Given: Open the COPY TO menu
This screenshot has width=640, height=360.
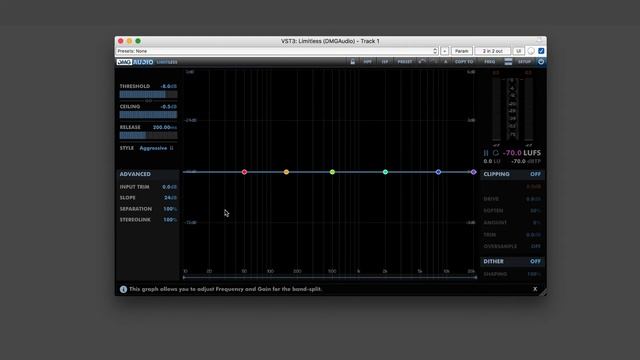Looking at the screenshot, I should tap(464, 62).
